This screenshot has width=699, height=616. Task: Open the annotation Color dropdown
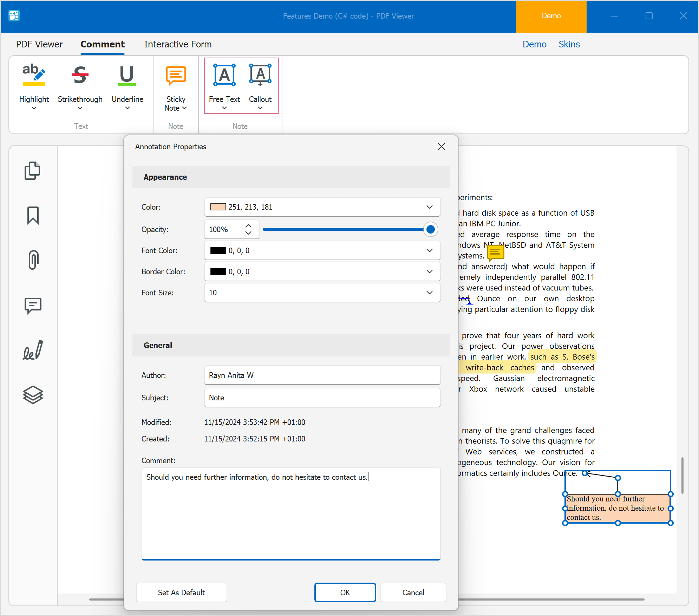click(429, 207)
